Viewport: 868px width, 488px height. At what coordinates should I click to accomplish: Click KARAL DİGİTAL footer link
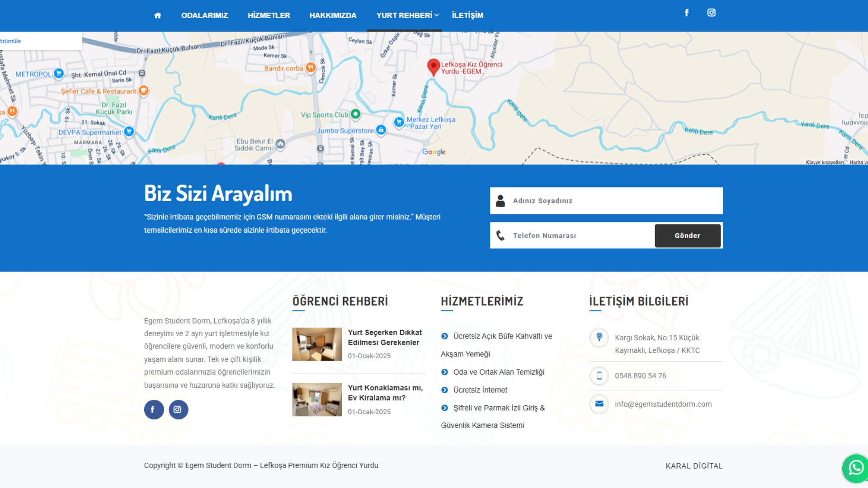coord(693,466)
